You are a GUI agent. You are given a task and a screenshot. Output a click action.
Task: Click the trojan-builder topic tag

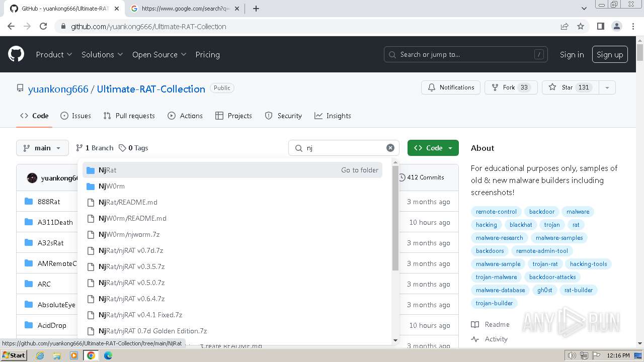(495, 303)
